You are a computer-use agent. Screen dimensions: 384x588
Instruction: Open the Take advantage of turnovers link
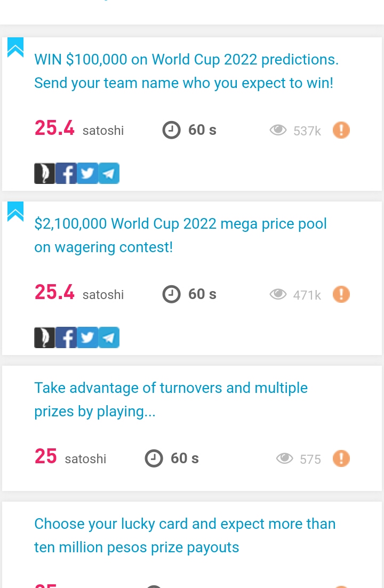pyautogui.click(x=171, y=400)
